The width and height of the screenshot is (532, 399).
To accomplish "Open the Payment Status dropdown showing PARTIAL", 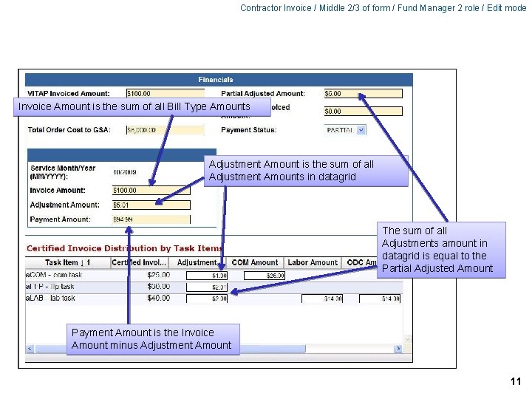I will pyautogui.click(x=345, y=130).
